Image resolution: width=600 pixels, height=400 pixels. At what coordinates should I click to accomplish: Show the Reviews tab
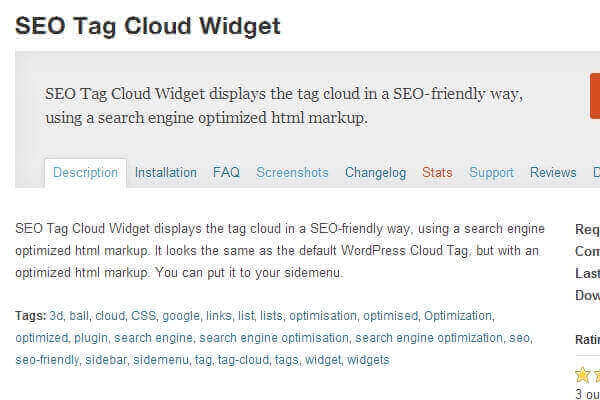pos(553,172)
